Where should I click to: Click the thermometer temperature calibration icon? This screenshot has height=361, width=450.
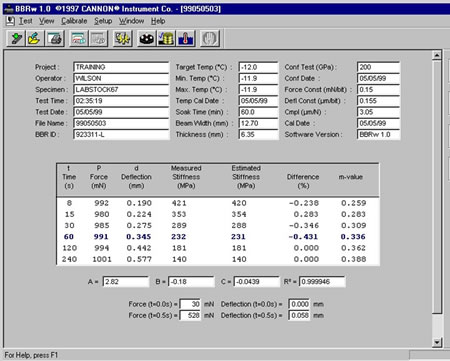coord(186,39)
